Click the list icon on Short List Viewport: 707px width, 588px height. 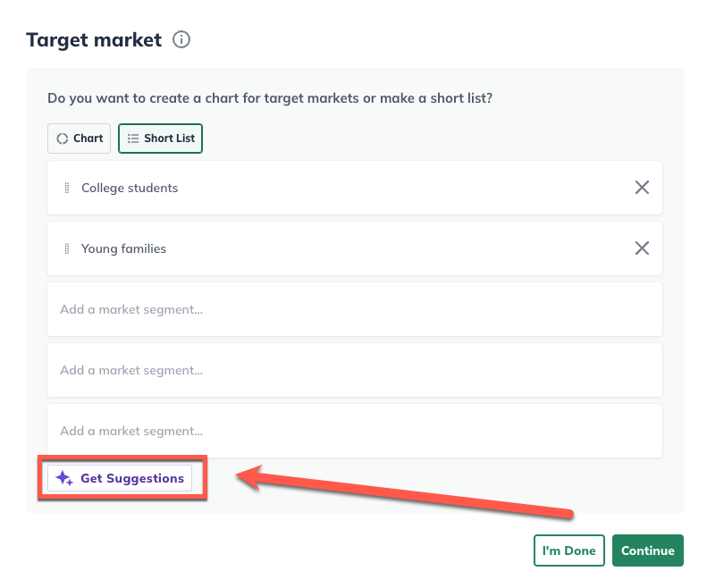[x=133, y=139]
